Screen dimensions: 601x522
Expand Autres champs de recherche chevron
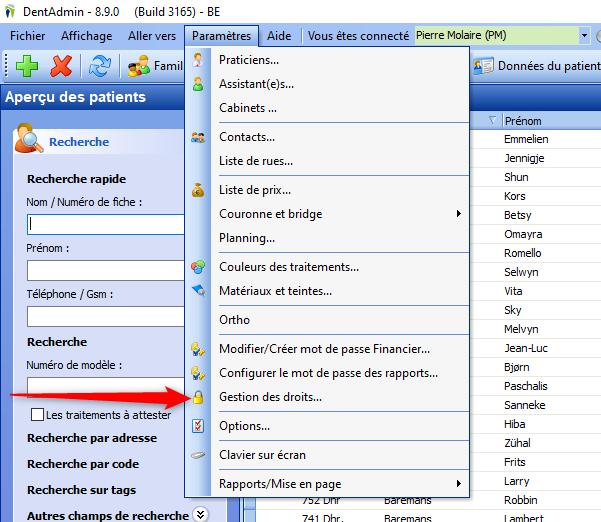[201, 514]
